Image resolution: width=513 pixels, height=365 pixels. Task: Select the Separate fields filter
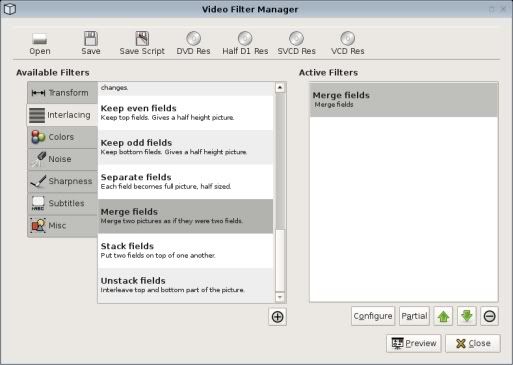pos(186,182)
